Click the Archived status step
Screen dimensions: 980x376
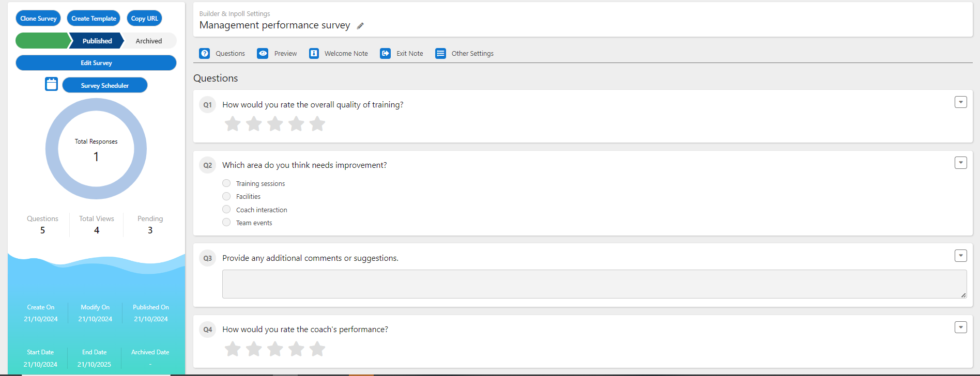point(149,41)
